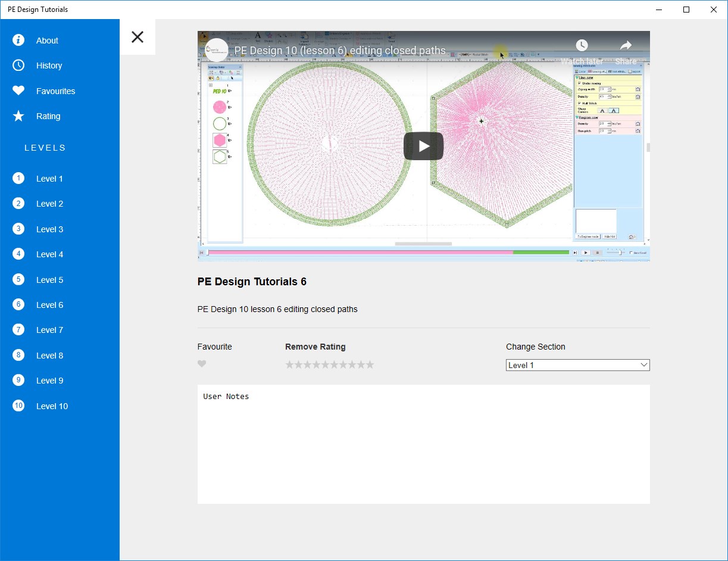
Task: Click the Level 10 number badge
Action: pyautogui.click(x=18, y=406)
